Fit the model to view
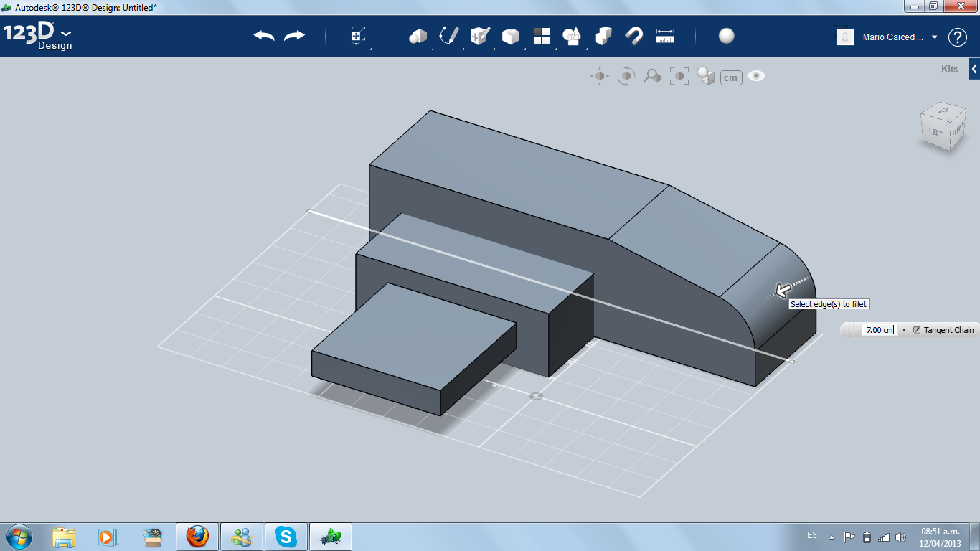980x551 pixels. coord(679,76)
